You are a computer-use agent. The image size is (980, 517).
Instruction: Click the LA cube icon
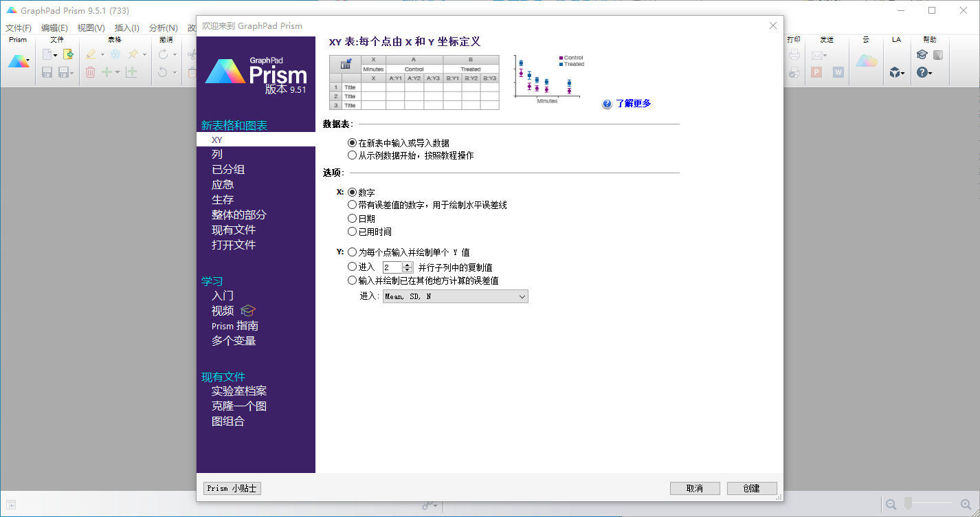pos(894,72)
